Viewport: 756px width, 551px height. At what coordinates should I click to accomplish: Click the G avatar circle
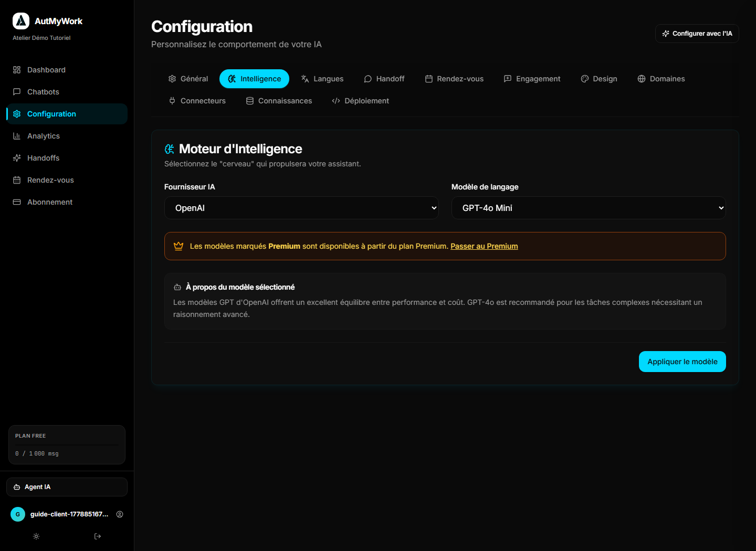tap(18, 514)
